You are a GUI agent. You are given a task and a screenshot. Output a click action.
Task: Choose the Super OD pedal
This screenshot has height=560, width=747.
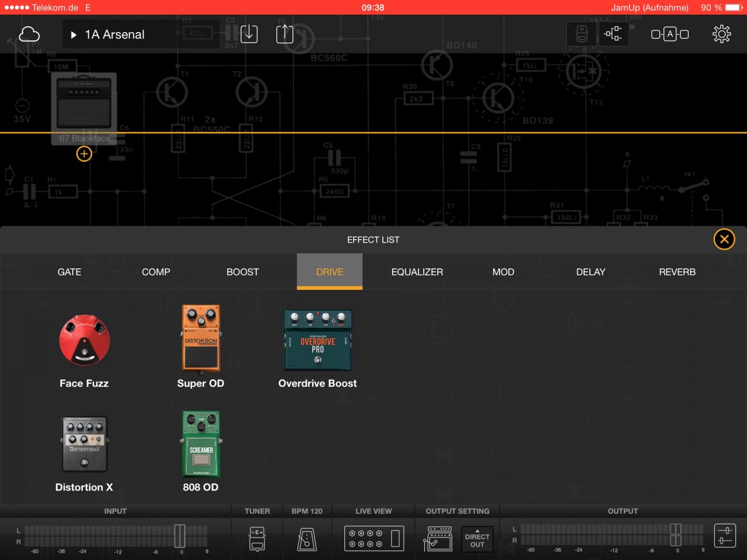point(201,338)
